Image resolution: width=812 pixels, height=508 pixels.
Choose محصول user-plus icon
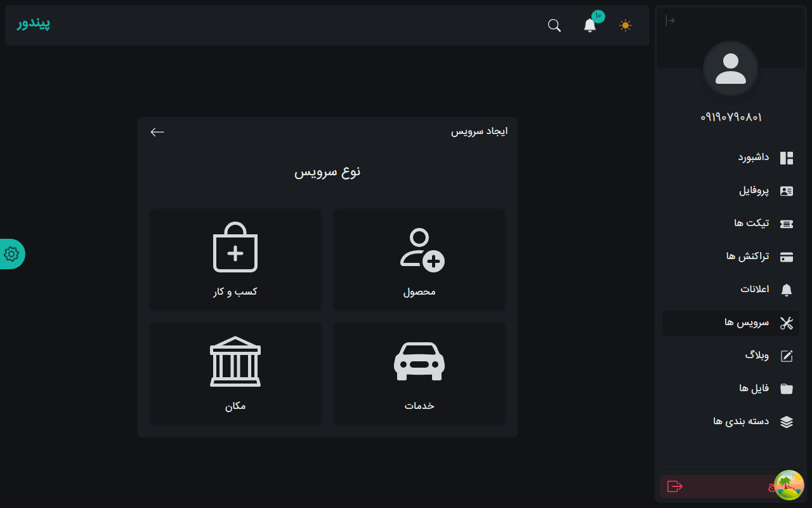coord(422,250)
